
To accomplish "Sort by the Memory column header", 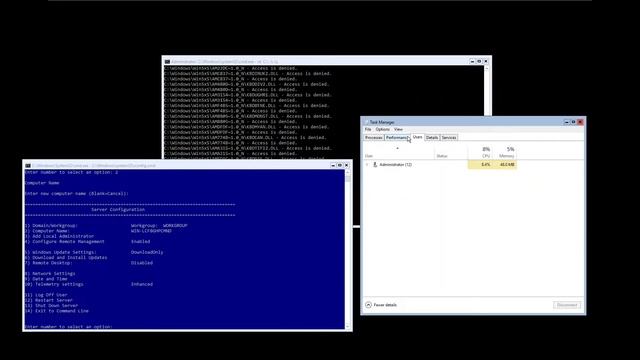I will click(504, 152).
